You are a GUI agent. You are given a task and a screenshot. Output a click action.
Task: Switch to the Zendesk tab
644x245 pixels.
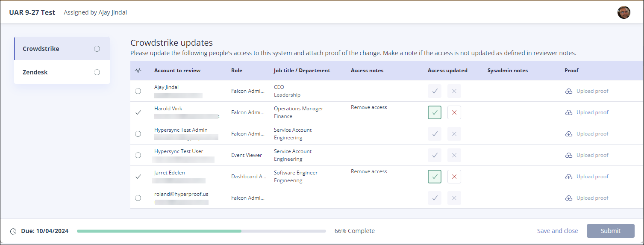point(62,72)
